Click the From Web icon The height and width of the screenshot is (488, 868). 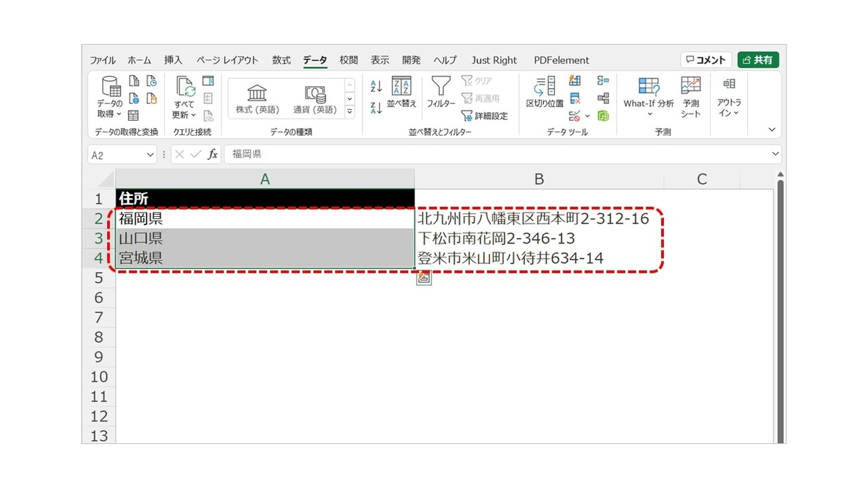coord(134,98)
